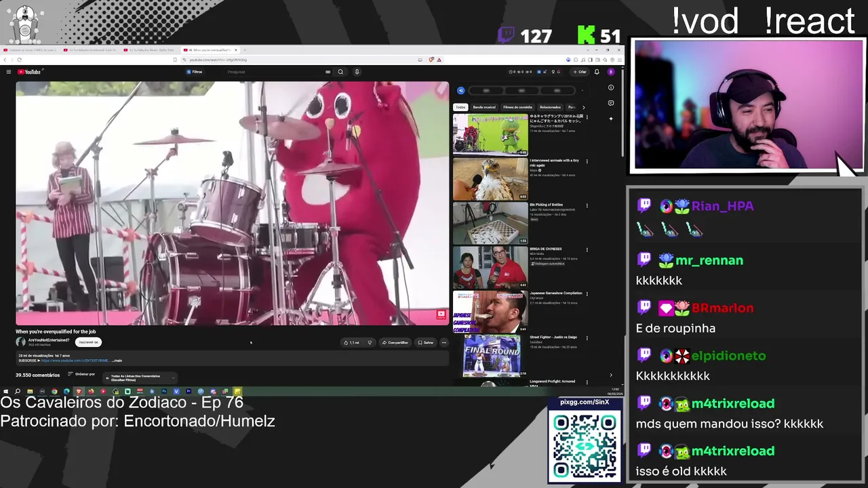Click the 'Compartilhar' share button
The image size is (868, 488).
coord(395,342)
